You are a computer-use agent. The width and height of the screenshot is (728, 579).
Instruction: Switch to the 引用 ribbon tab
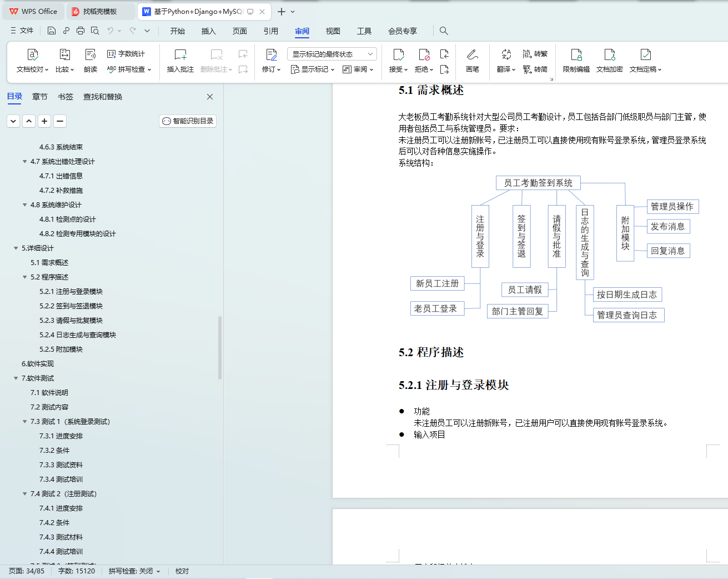click(271, 31)
